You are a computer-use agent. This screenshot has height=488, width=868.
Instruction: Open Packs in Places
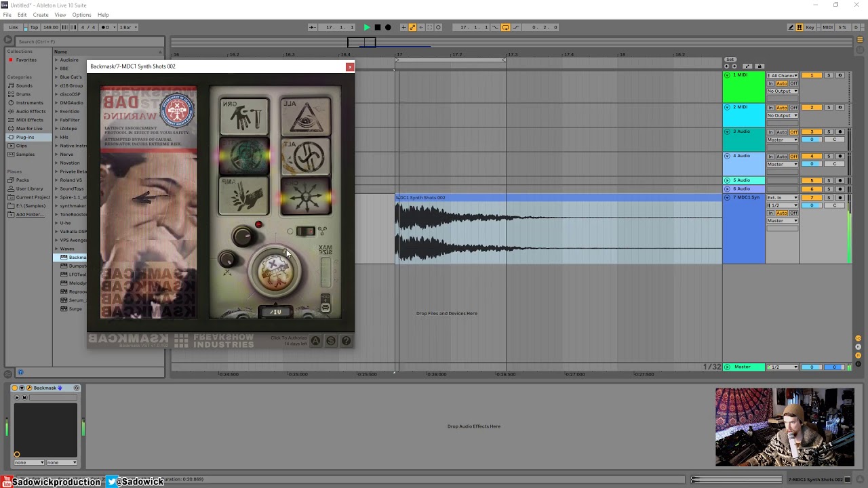[x=23, y=180]
